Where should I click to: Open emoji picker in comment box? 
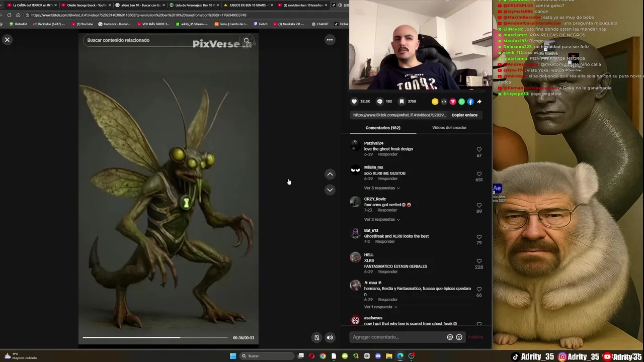[459, 337]
